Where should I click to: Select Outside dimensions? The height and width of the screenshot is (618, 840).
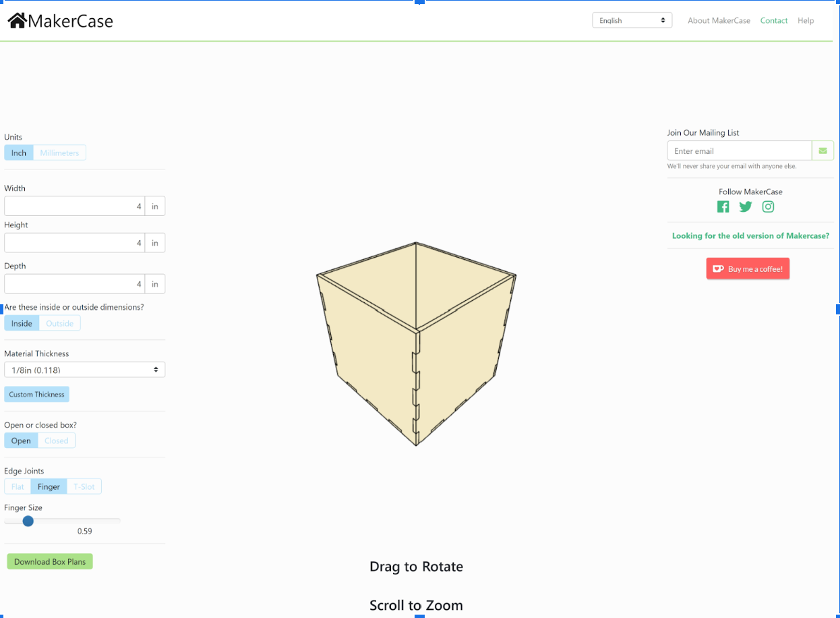[59, 322]
